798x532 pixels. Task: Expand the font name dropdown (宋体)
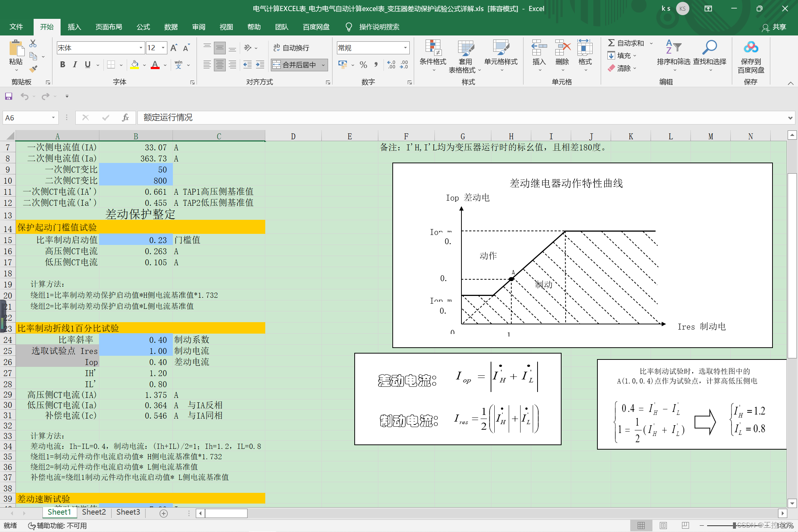141,48
